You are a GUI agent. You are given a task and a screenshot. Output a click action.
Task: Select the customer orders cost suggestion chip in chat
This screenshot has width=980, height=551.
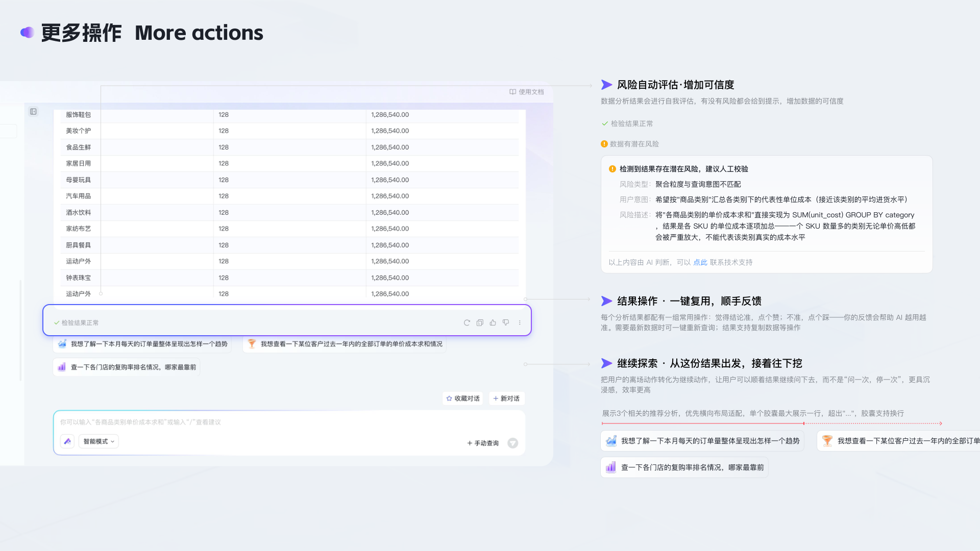[x=345, y=344]
